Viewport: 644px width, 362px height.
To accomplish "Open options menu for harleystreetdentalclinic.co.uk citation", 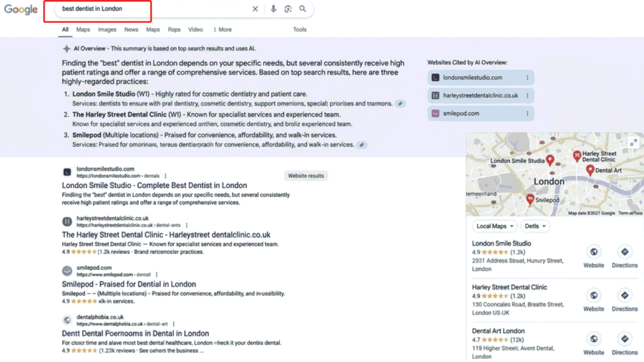I will (528, 96).
